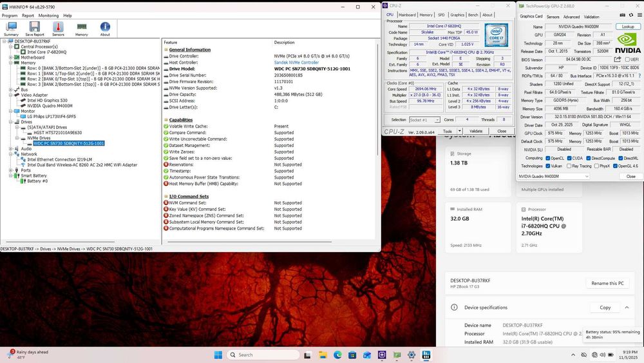Open File Explorer from the taskbar
The width and height of the screenshot is (644, 363).
(x=323, y=355)
